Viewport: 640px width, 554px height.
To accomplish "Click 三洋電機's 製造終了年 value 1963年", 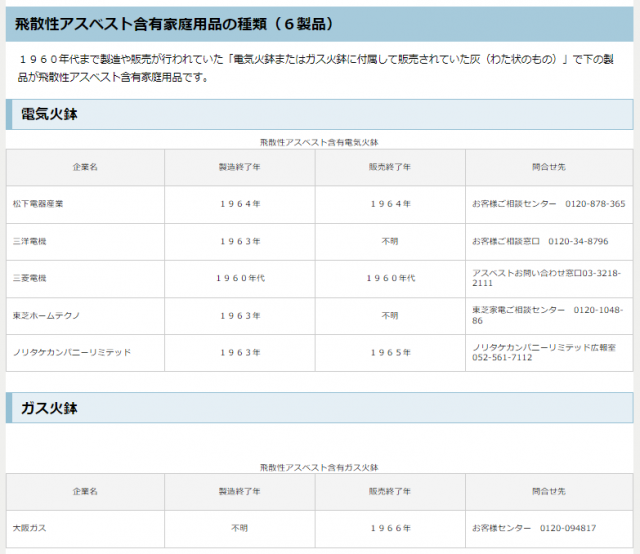I will [x=240, y=241].
